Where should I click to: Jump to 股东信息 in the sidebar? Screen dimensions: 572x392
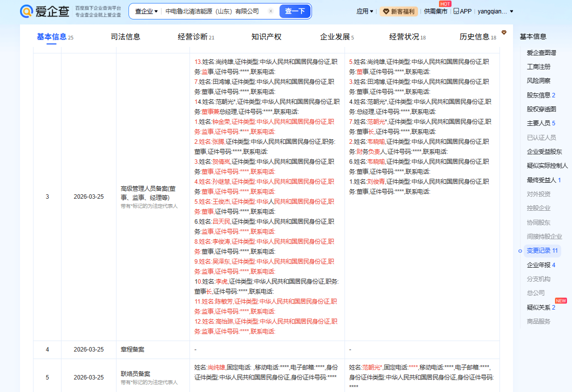coord(540,95)
